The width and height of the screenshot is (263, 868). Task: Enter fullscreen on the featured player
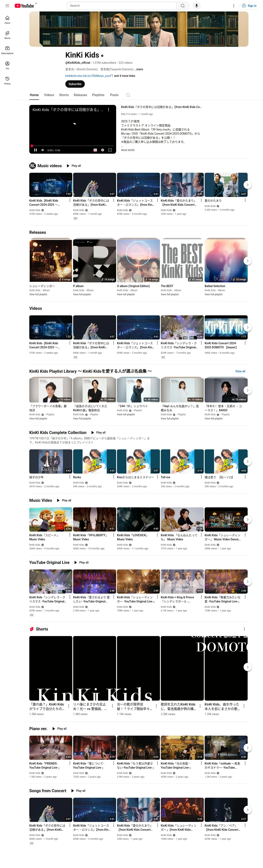pos(110,150)
